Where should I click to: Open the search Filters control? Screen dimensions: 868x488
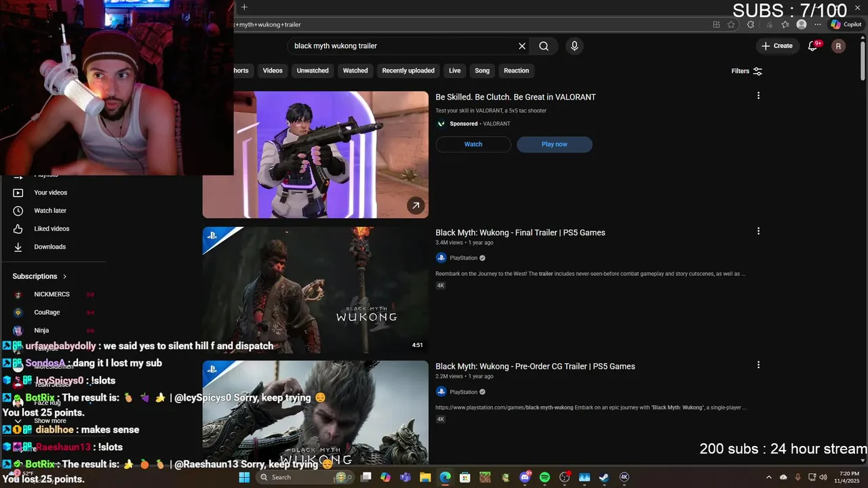click(x=747, y=71)
